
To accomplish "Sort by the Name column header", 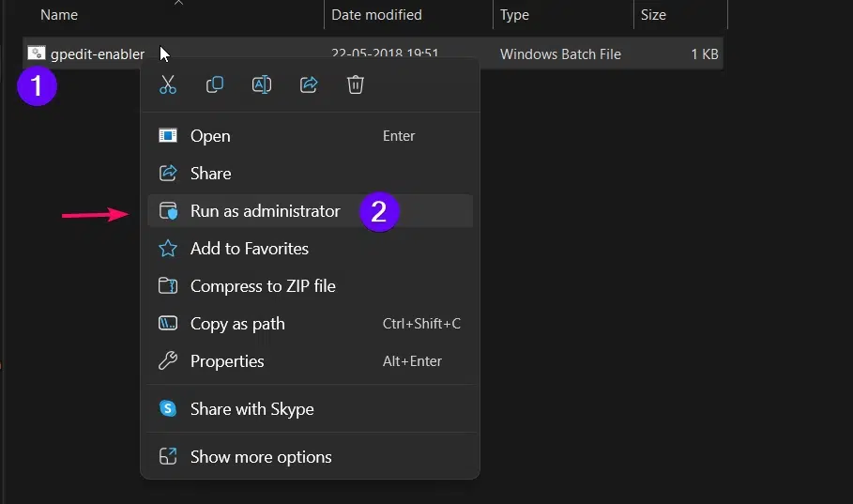I will click(59, 15).
